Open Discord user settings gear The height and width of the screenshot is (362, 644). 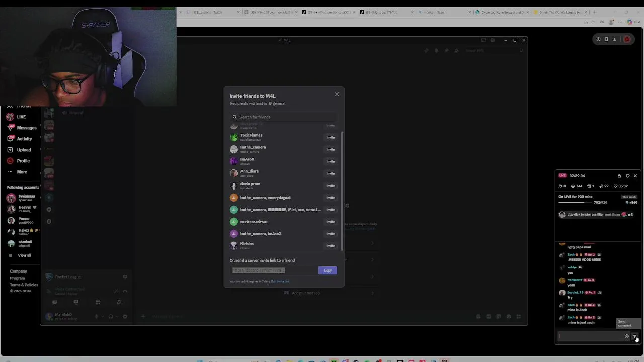(125, 317)
